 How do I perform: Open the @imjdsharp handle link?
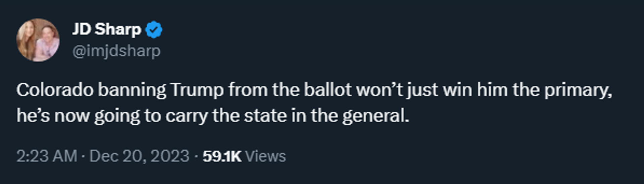pos(116,51)
